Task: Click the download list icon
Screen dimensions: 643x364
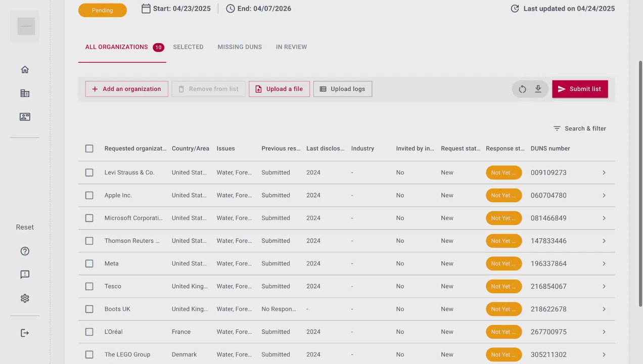Action: click(538, 89)
